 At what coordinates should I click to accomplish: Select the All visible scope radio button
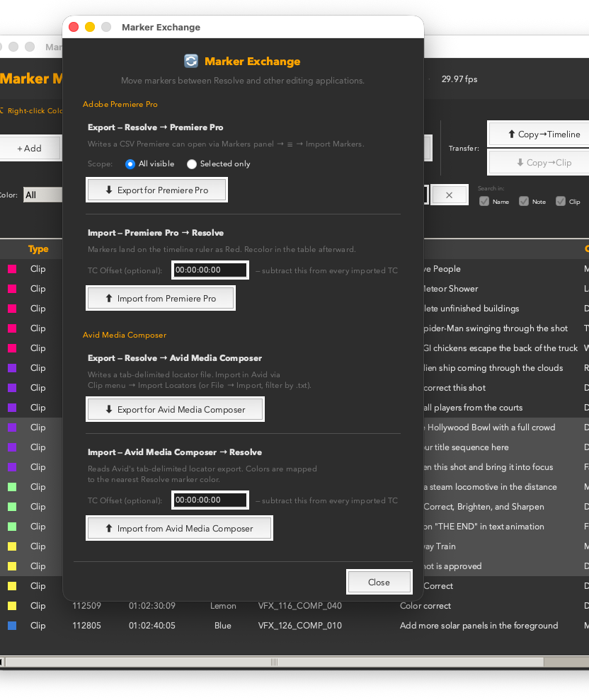click(130, 164)
